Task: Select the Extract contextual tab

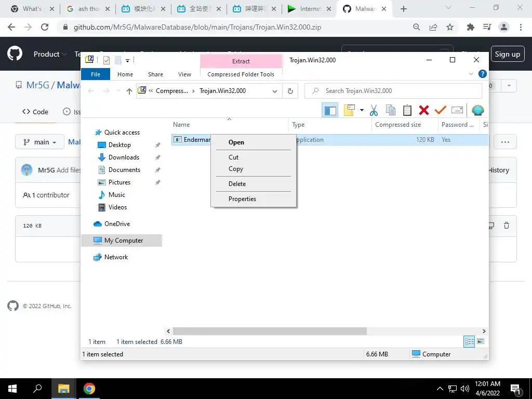Action: (x=241, y=61)
